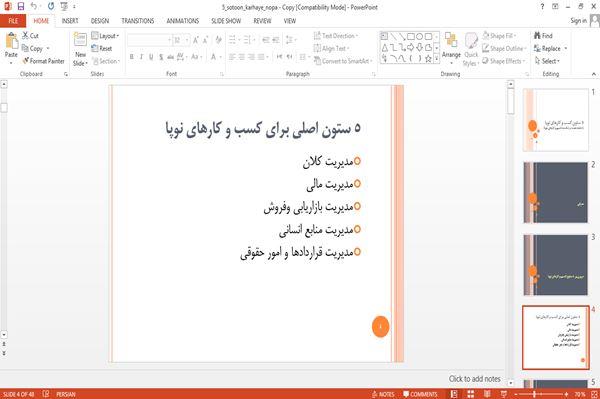Switch to Normal view in the status bar
The image size is (600, 399).
[454, 394]
